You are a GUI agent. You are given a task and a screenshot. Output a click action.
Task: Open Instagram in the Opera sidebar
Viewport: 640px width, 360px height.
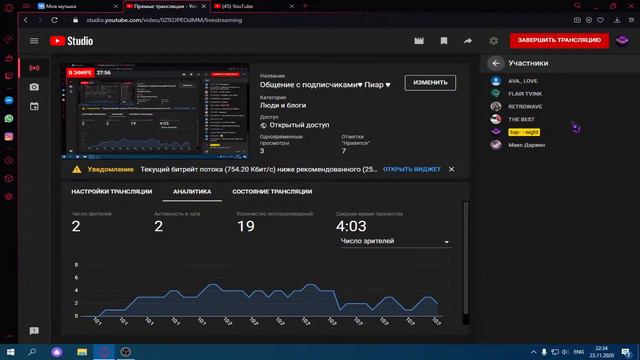[9, 137]
